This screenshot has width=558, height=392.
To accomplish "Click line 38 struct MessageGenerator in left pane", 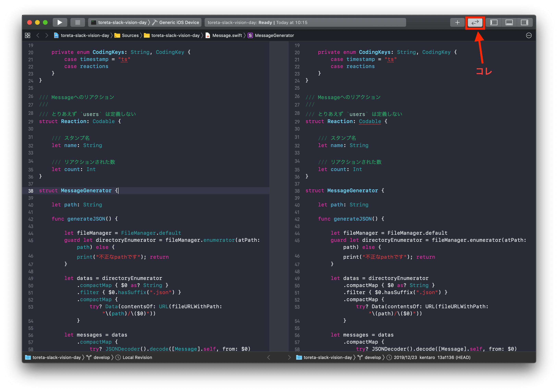I will coord(79,191).
